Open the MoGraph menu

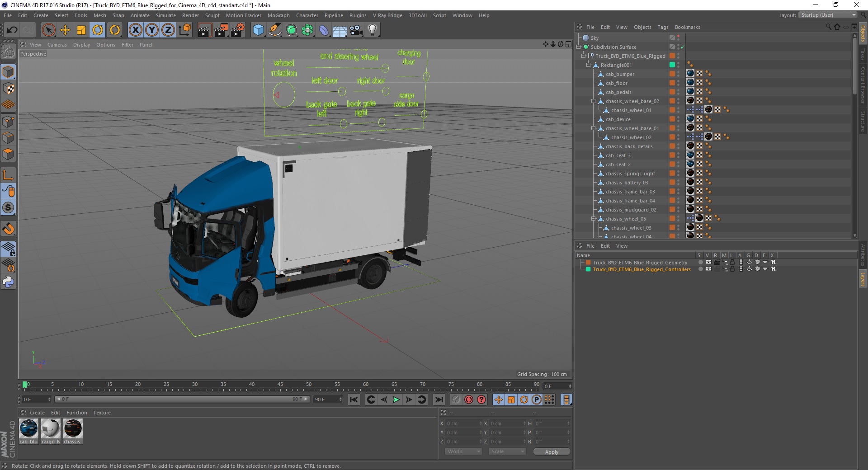click(x=278, y=15)
